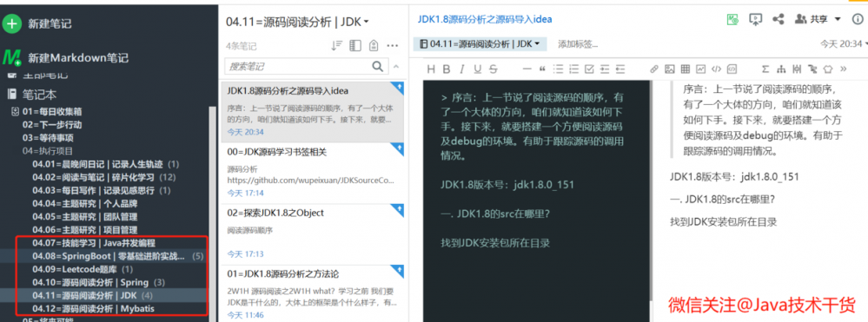Select notebook 04.10=源码阅读分析 | Spring
This screenshot has width=868, height=322.
pos(98,283)
